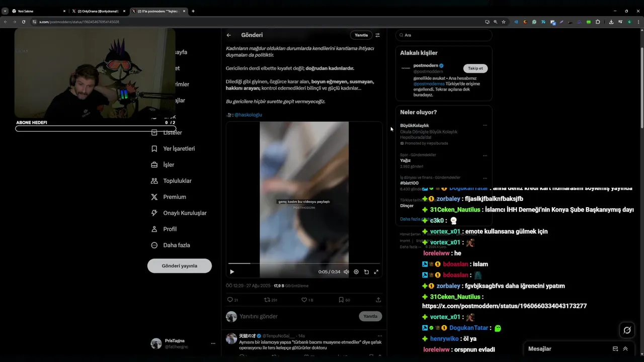Open Premium in sidebar
This screenshot has height=362, width=644.
(169, 197)
